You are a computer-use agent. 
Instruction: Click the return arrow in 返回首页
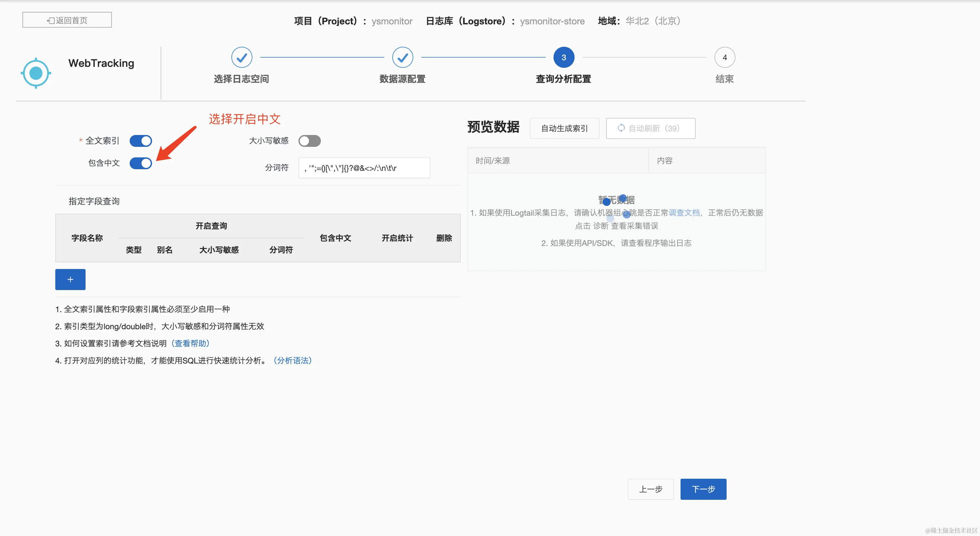pyautogui.click(x=51, y=20)
